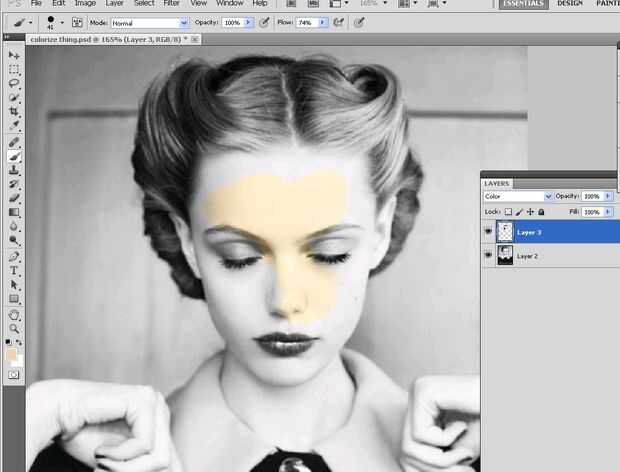Toggle lock transparent pixels in Layers panel
The height and width of the screenshot is (472, 620).
point(508,212)
